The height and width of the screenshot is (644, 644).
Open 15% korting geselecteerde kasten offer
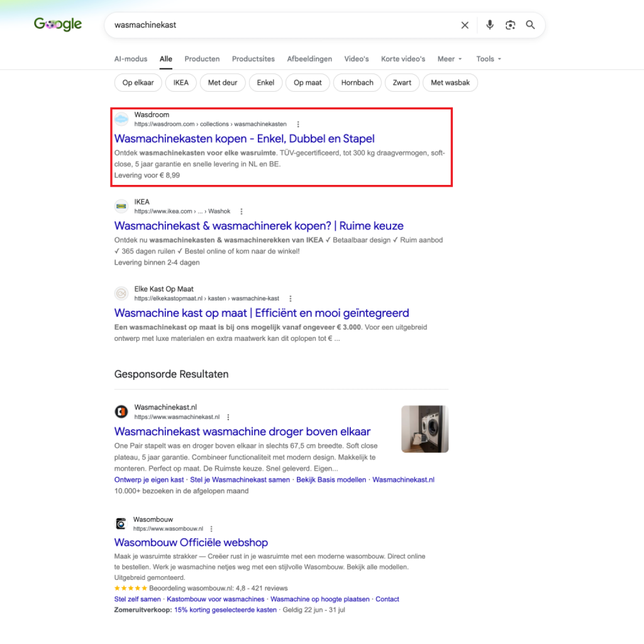(226, 610)
